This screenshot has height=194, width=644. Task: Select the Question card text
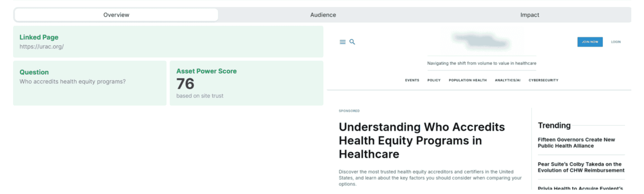pyautogui.click(x=72, y=81)
